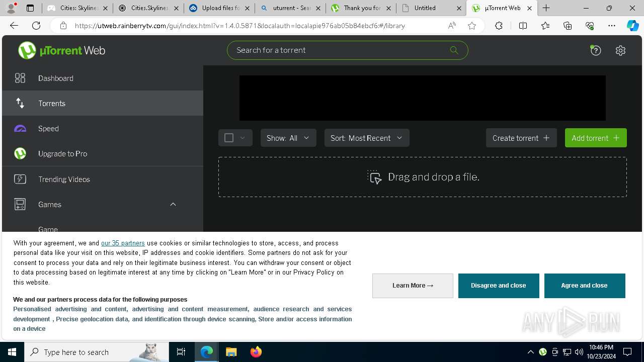Close the µTorrent Web tab
644x362 pixels.
pos(529,8)
